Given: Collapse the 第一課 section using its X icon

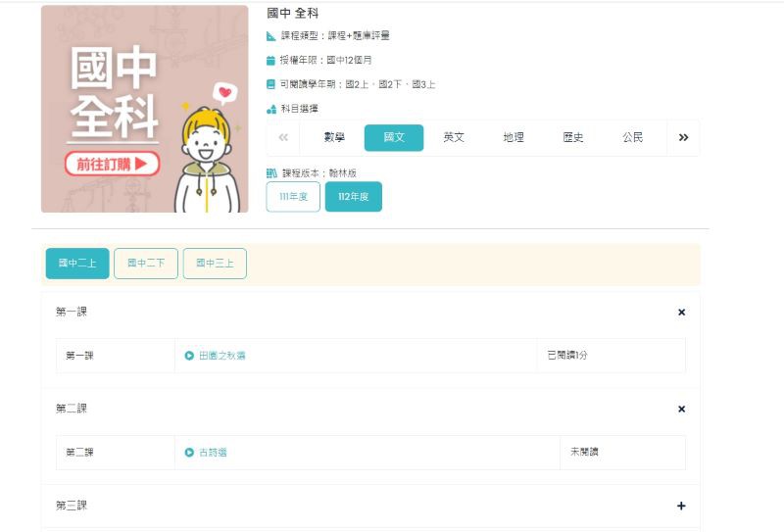Looking at the screenshot, I should pyautogui.click(x=681, y=313).
